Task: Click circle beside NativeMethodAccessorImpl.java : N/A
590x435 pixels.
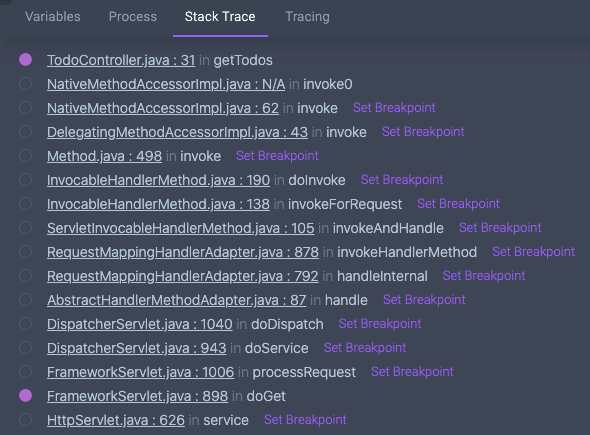Action: 26,84
